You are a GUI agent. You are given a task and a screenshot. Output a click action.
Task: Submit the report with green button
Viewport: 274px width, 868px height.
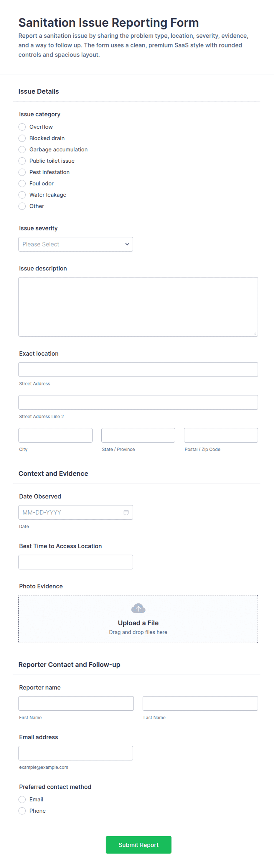[x=138, y=844]
